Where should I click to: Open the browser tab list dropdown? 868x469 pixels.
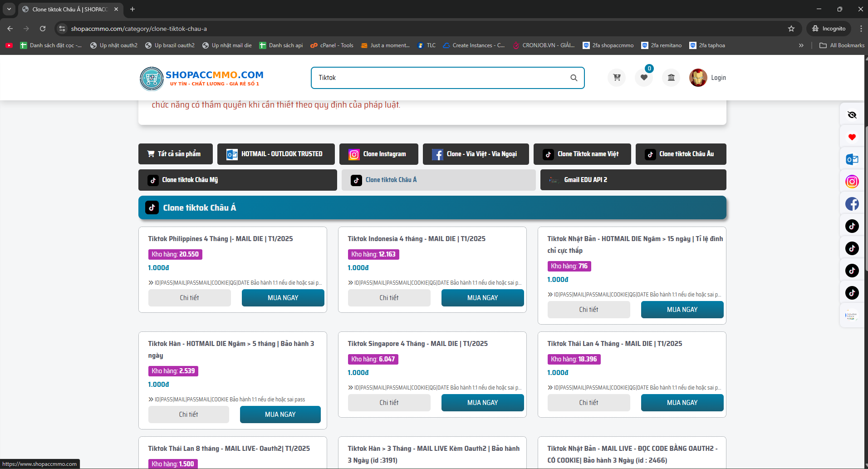coord(9,9)
